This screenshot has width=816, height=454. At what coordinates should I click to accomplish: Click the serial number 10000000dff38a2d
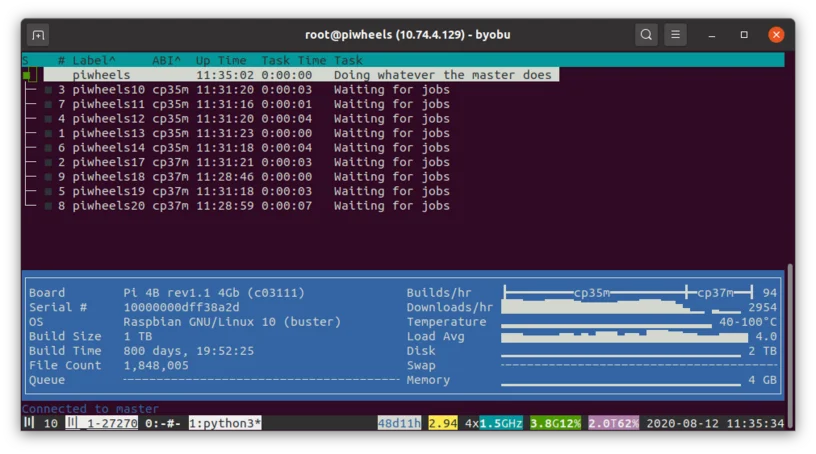click(181, 307)
